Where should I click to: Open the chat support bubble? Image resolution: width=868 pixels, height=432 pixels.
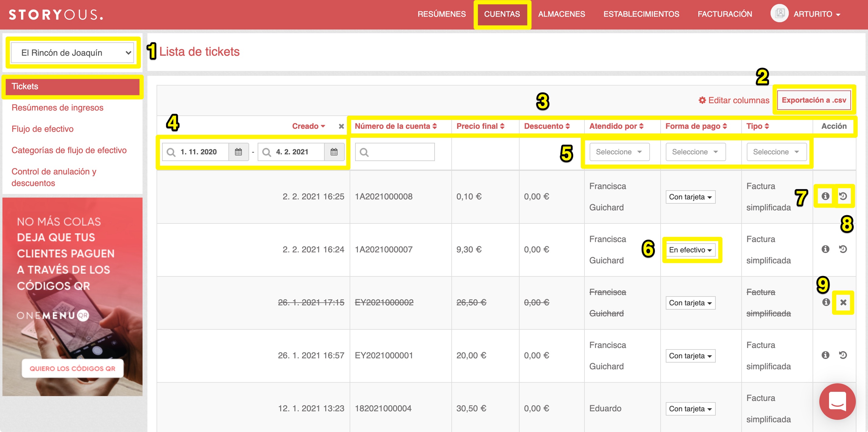(837, 401)
